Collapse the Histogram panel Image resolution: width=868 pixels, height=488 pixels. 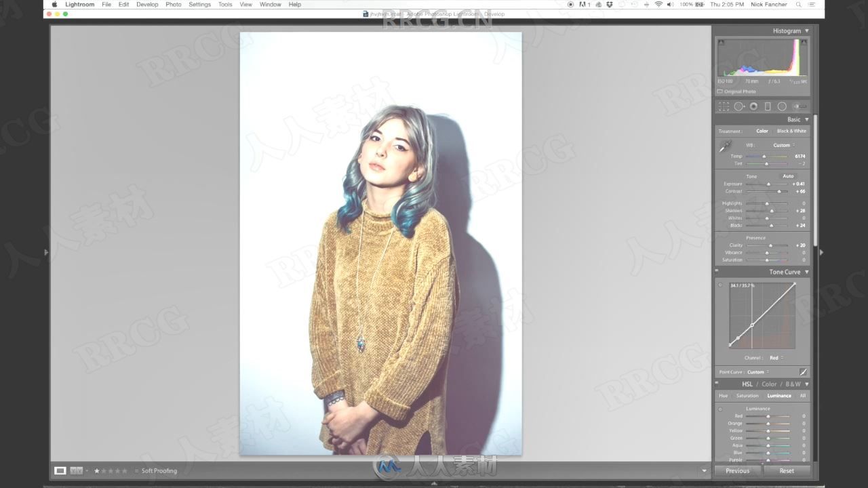[807, 31]
